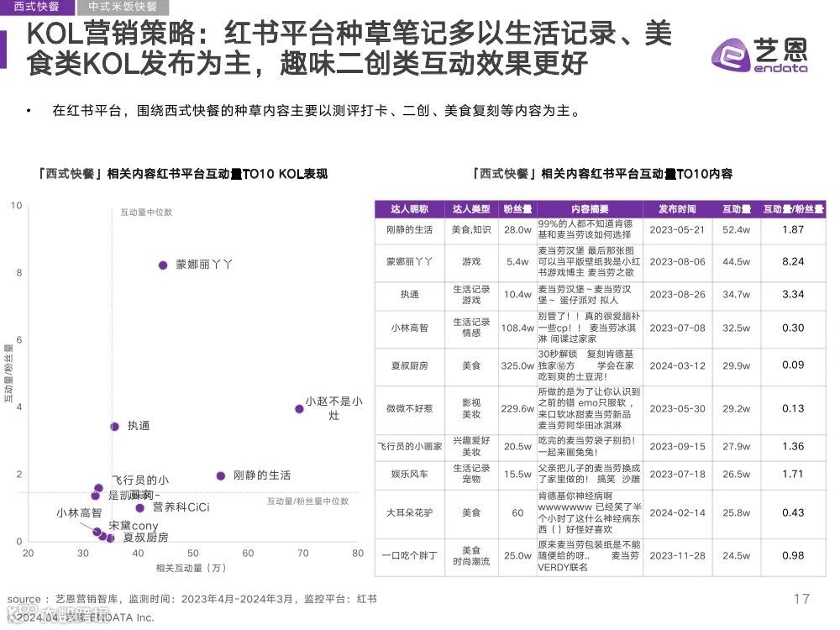The image size is (840, 630).
Task: Click the 2024-03-12 publish date
Action: (677, 366)
